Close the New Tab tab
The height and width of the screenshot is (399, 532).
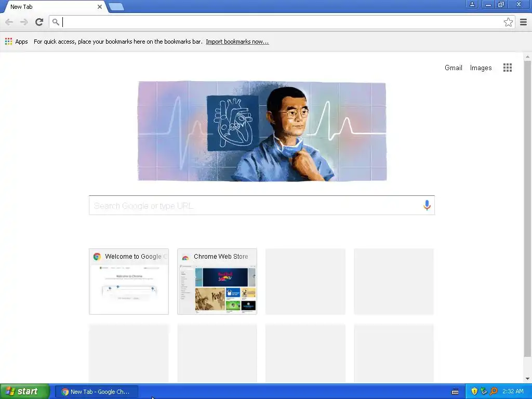coord(100,6)
